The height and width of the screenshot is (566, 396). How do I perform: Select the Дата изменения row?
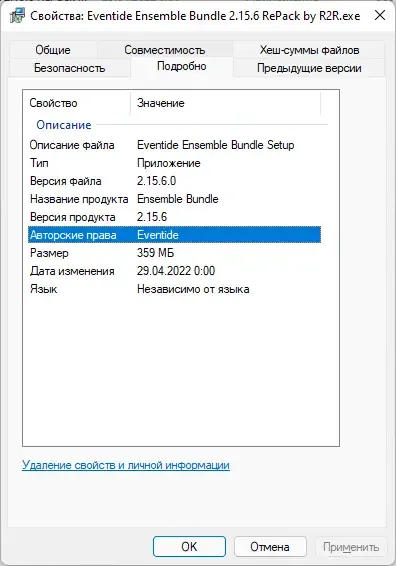coord(174,271)
